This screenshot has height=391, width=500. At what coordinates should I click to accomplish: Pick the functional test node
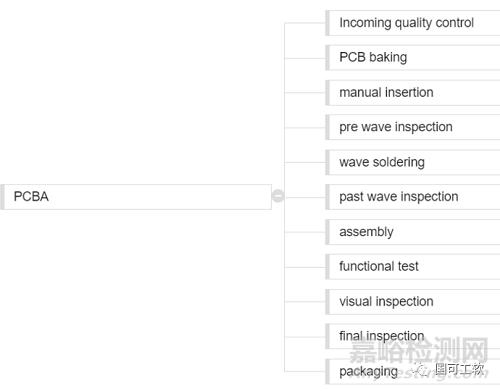[413, 267]
